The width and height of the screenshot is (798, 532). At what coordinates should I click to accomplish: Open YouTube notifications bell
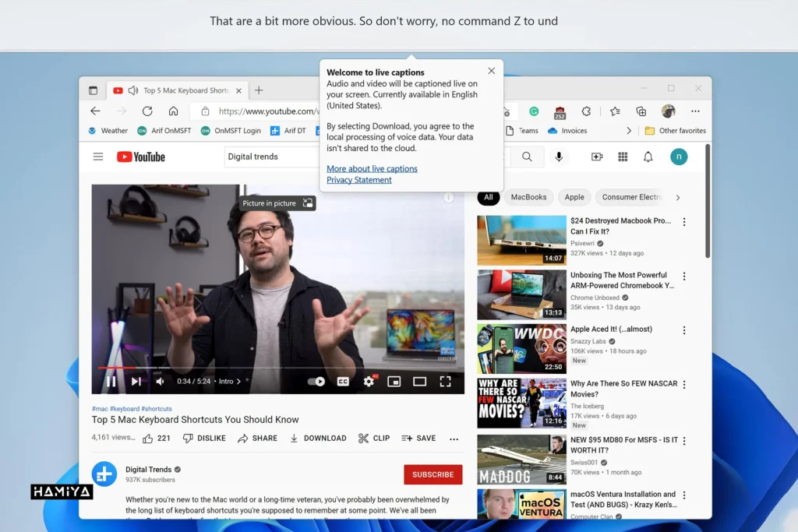tap(648, 157)
